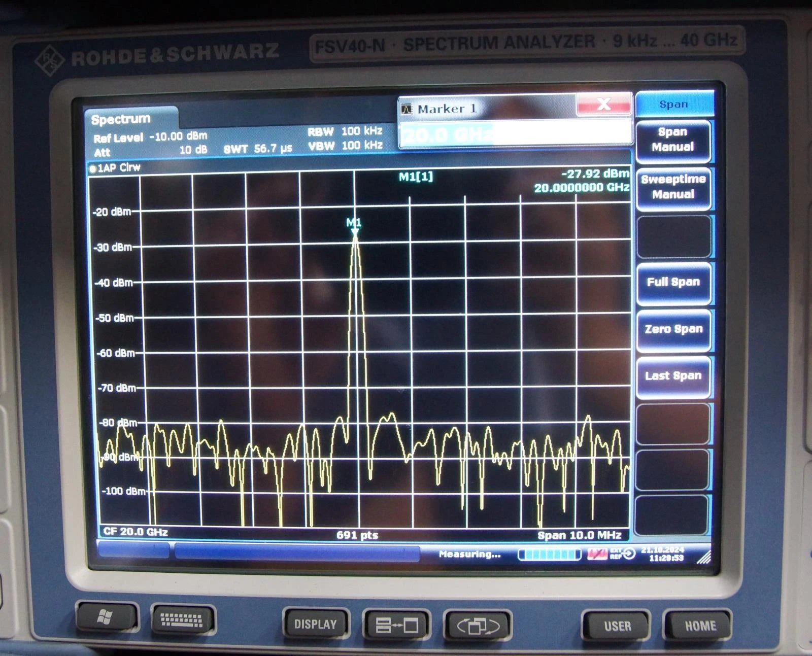Click the CF 20.0 GHz label
Screen dimensions: 812x656
pos(136,532)
